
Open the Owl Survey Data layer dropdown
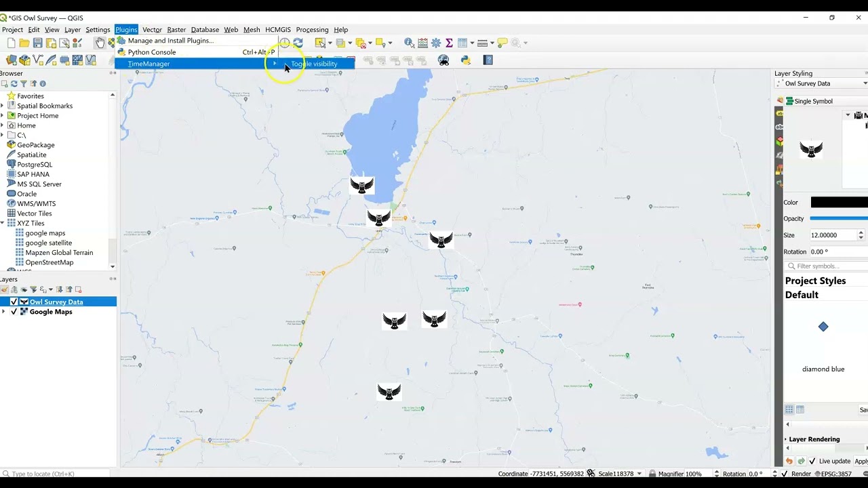pos(821,83)
